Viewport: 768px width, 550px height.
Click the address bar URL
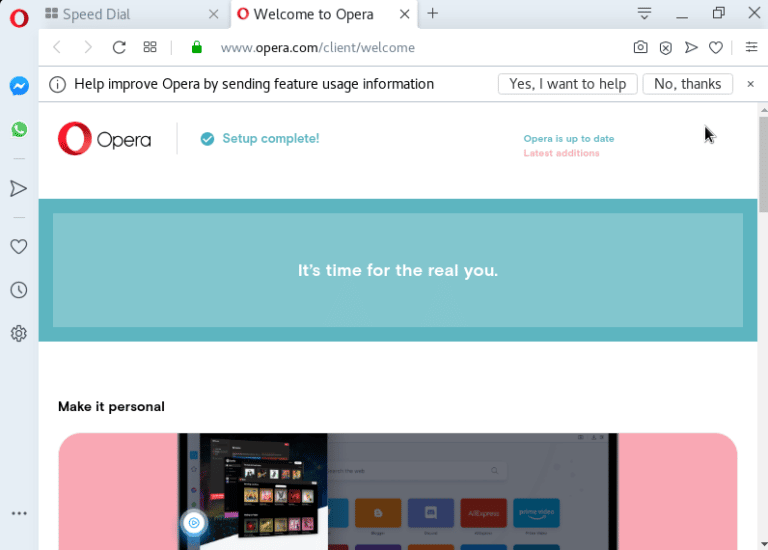pos(318,48)
